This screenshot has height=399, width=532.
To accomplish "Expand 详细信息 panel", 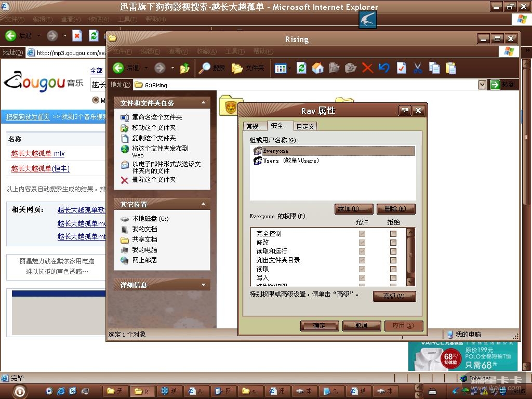I will [203, 285].
